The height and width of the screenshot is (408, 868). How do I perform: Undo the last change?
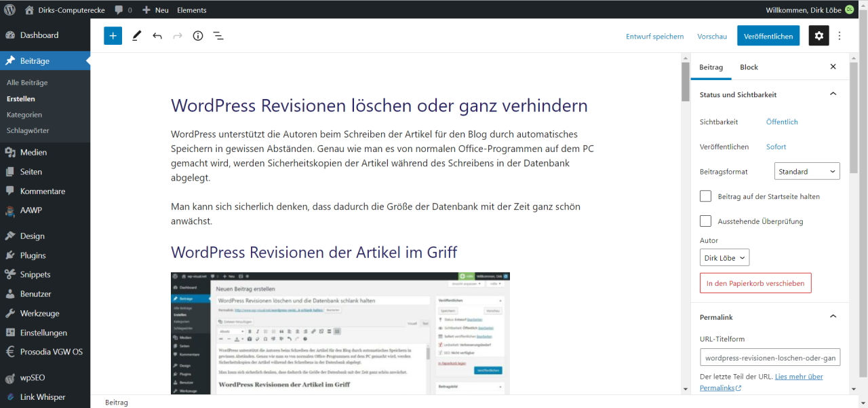(157, 36)
